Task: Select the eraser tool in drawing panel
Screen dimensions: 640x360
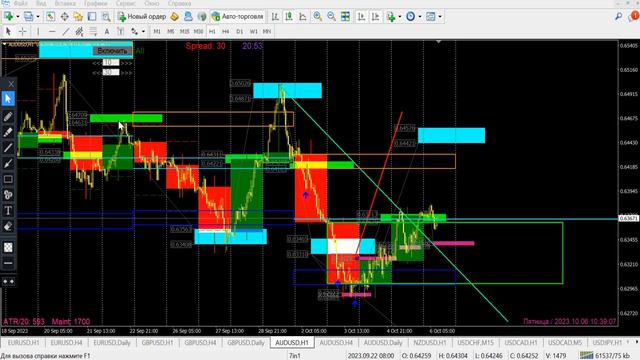Action: [8, 226]
